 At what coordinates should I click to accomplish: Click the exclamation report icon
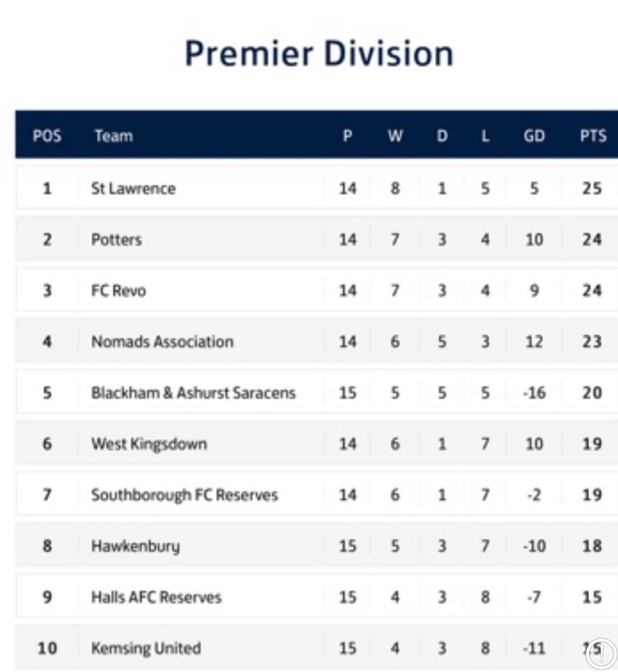(x=601, y=652)
